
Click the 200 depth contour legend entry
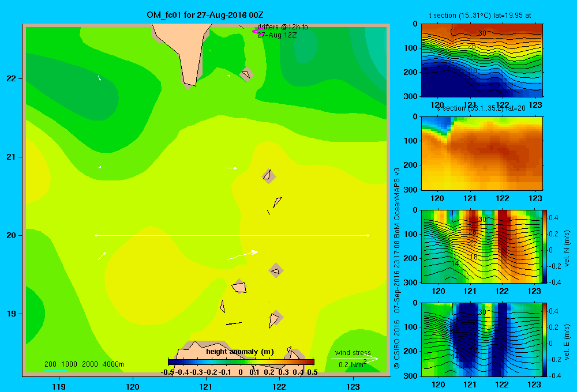coord(50,364)
